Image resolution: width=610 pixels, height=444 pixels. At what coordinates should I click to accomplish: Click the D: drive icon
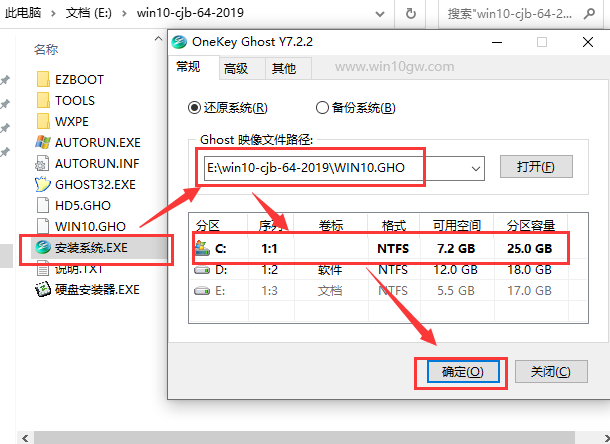click(202, 270)
